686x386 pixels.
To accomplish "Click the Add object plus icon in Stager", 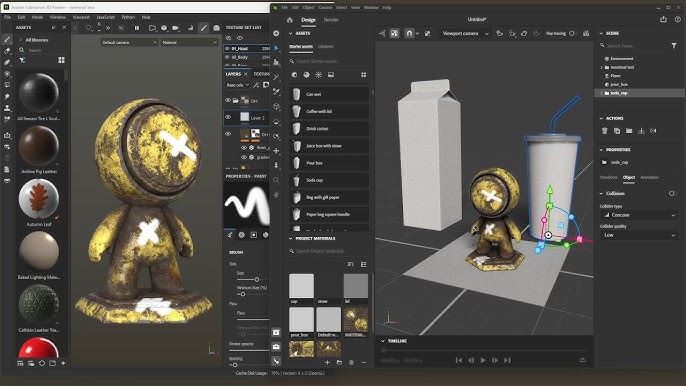I will click(276, 33).
